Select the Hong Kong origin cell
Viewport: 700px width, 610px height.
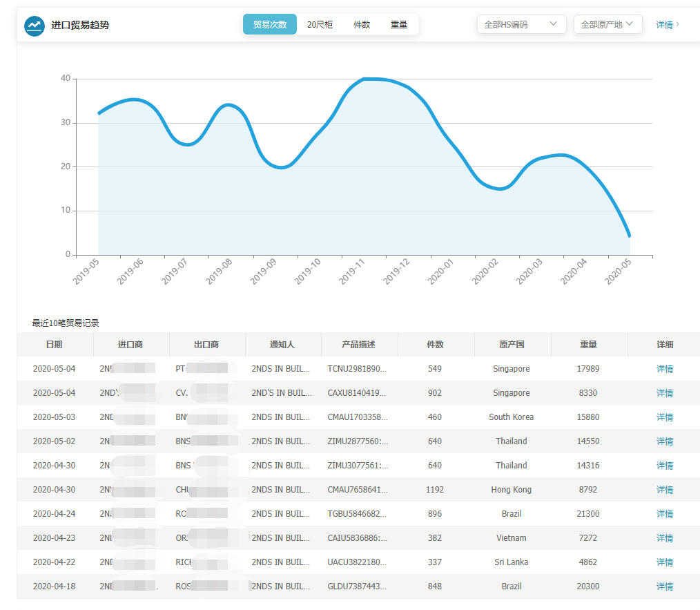click(511, 489)
